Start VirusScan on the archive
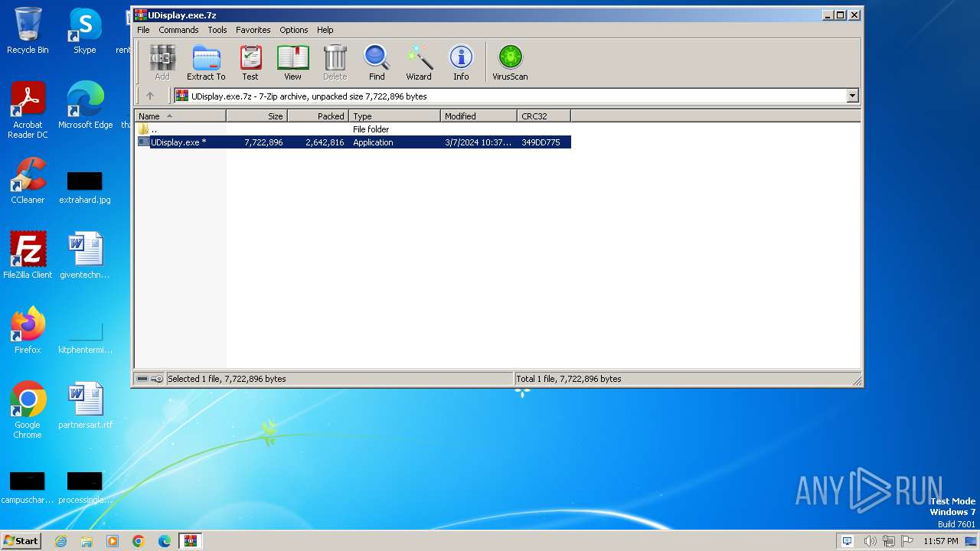 510,62
